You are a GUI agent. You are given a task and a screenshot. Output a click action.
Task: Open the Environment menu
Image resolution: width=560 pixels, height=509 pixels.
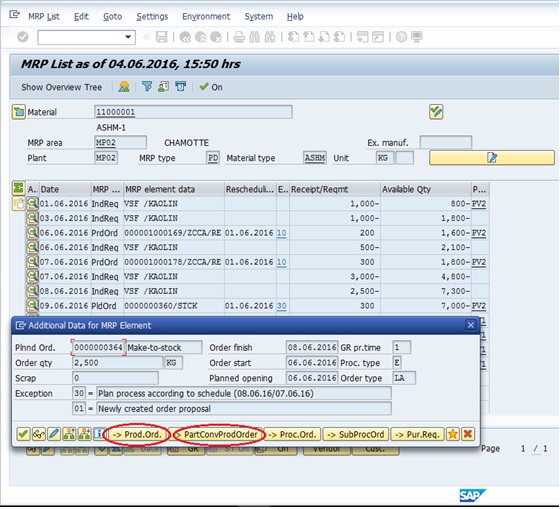(x=206, y=16)
